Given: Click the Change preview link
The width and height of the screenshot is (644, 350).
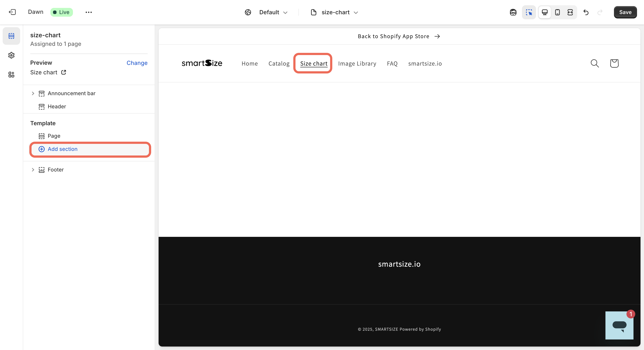Looking at the screenshot, I should (x=137, y=63).
